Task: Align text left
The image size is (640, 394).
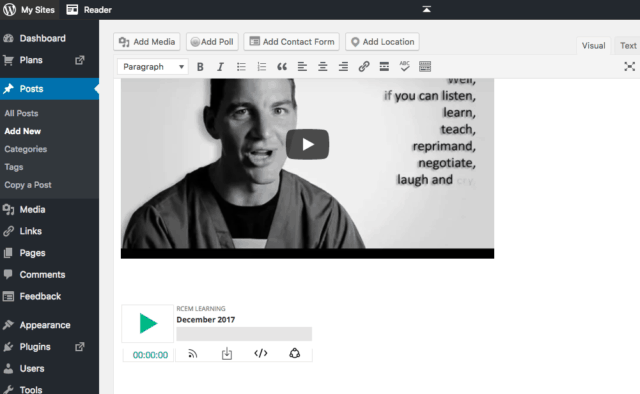Action: (x=302, y=67)
